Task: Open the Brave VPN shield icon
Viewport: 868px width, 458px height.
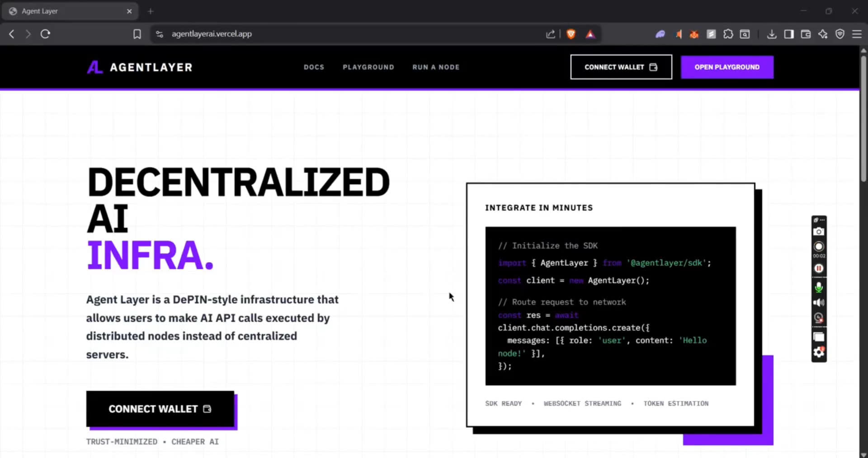Action: click(x=840, y=34)
